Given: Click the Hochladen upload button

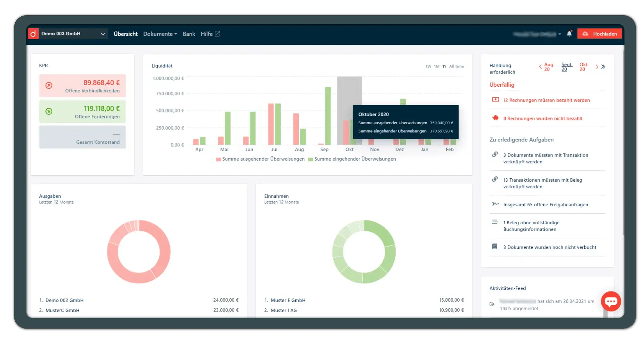Looking at the screenshot, I should pyautogui.click(x=599, y=34).
